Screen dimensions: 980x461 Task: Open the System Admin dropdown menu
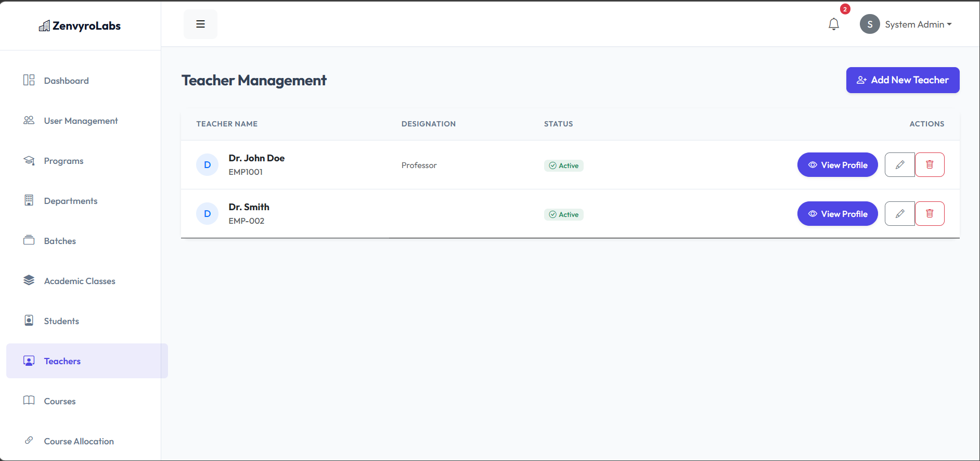coord(918,24)
